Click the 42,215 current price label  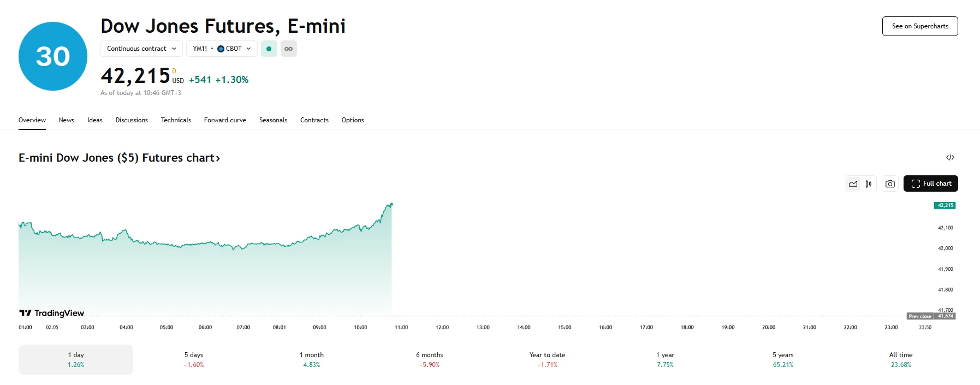tap(945, 205)
